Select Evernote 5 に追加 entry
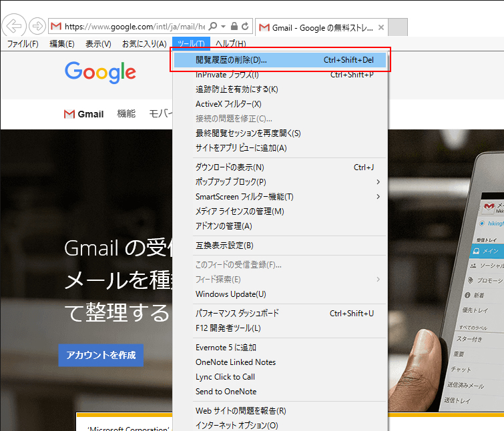 coord(280,348)
